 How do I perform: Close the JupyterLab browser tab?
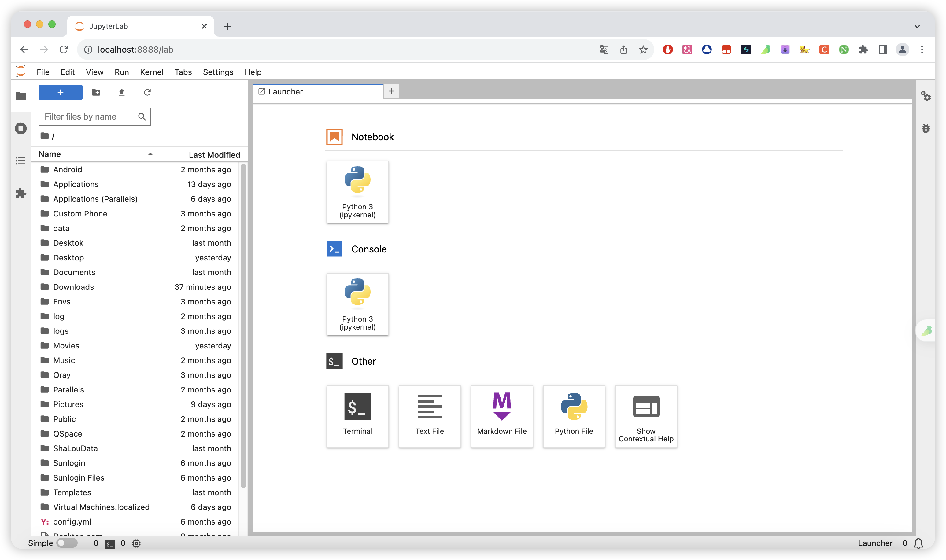204,26
